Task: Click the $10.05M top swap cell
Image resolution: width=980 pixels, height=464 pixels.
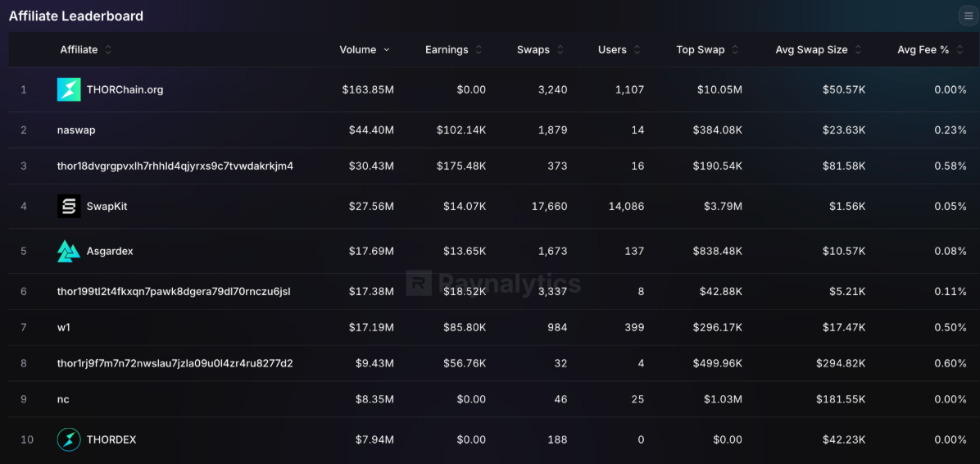Action: point(720,89)
